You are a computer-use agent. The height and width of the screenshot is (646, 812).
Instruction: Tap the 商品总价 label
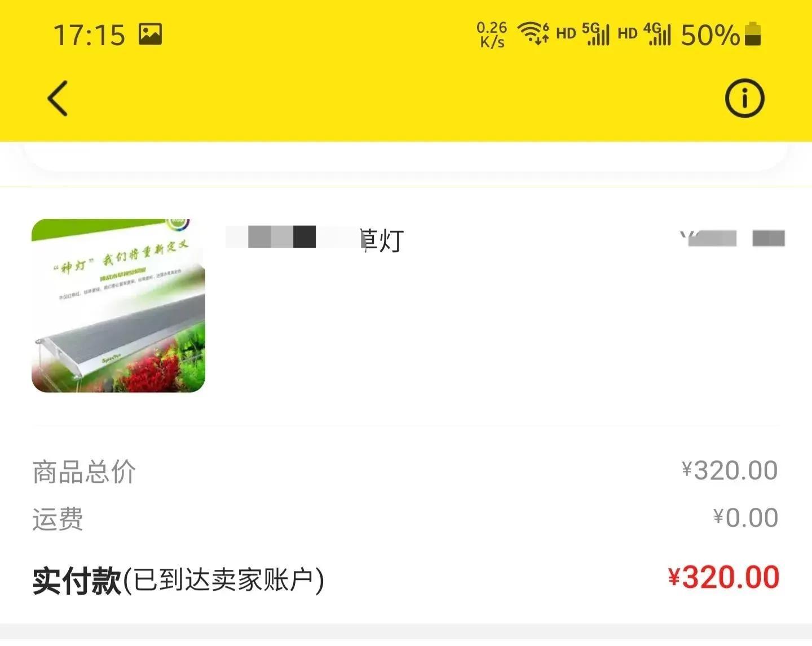click(84, 472)
